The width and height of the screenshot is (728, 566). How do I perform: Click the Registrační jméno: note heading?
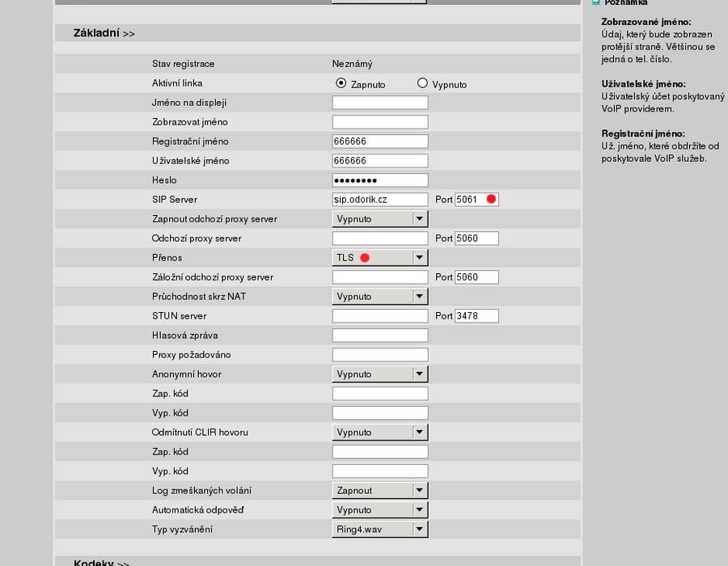coord(643,133)
